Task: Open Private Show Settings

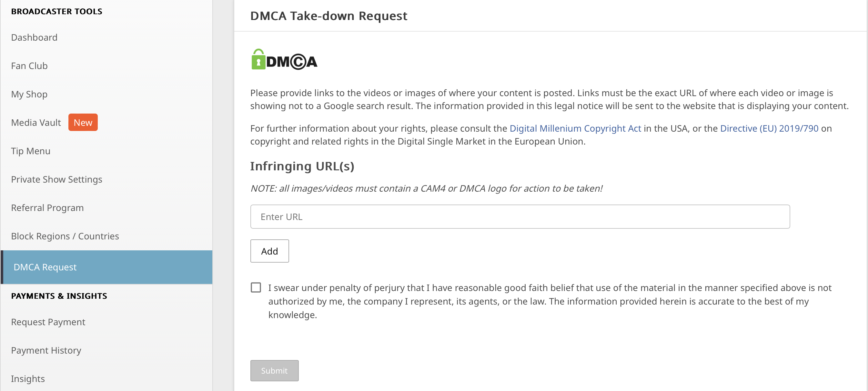Action: pos(56,179)
